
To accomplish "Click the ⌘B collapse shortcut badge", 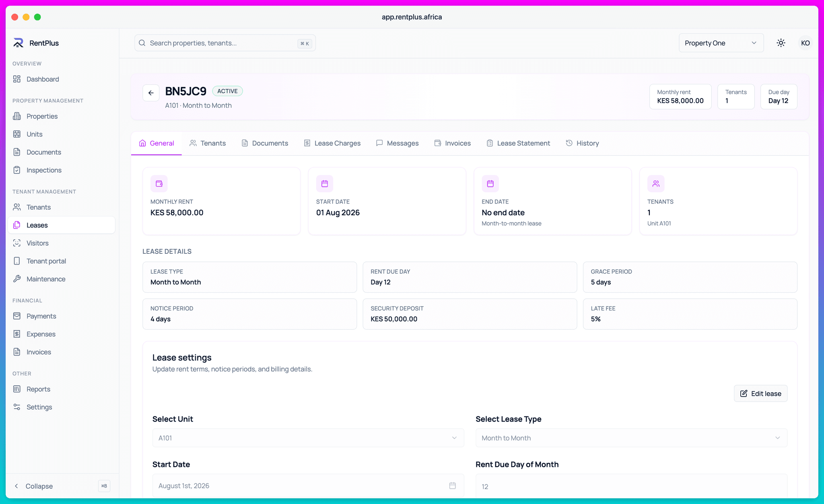I will (104, 486).
